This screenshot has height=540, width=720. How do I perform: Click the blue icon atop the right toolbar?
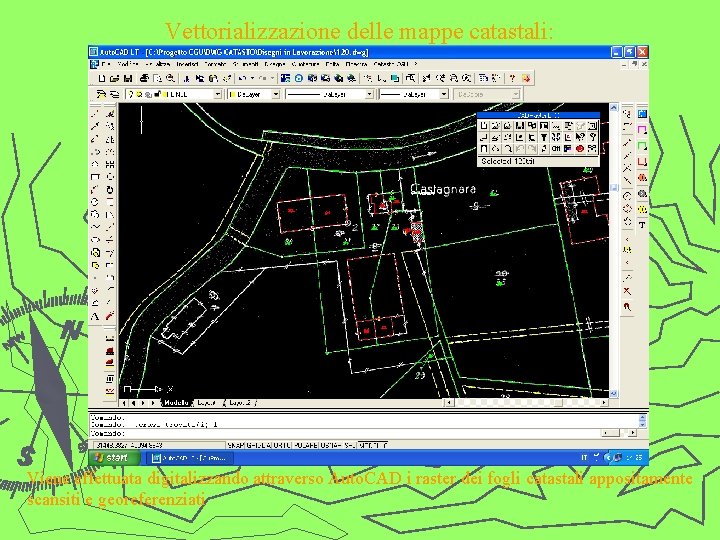point(642,113)
